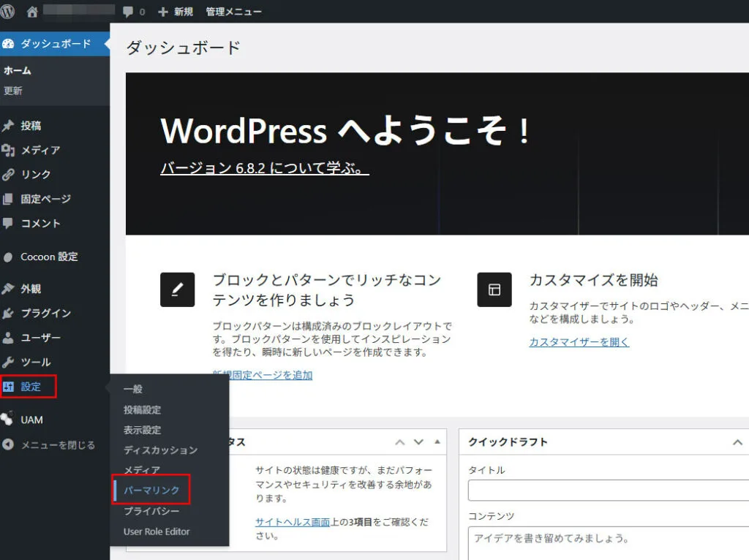The width and height of the screenshot is (749, 560).
Task: Click the ツール wrench icon
Action: point(8,362)
